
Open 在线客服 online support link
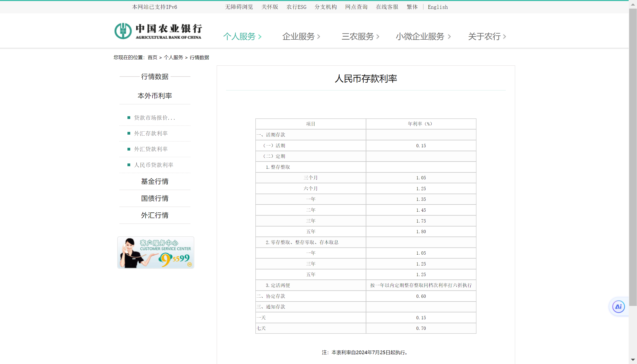pyautogui.click(x=387, y=7)
